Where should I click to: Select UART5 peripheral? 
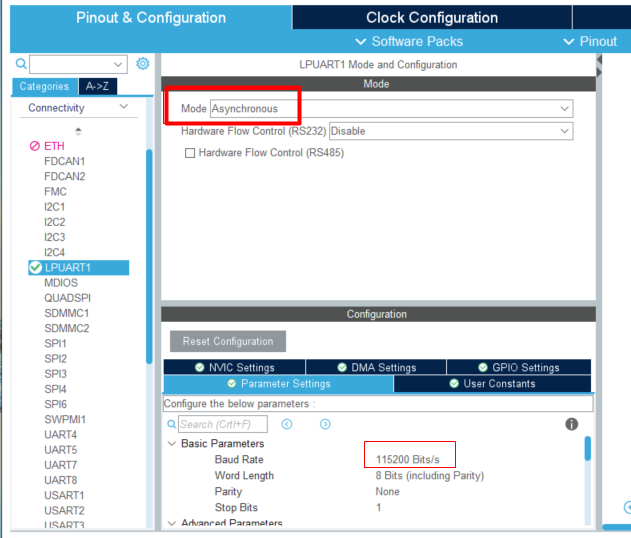(x=60, y=450)
